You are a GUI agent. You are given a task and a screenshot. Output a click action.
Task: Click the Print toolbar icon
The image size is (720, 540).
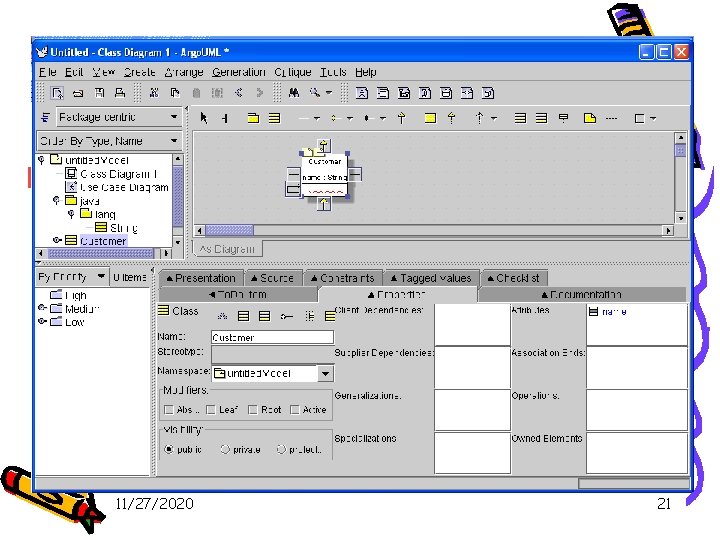click(x=120, y=93)
